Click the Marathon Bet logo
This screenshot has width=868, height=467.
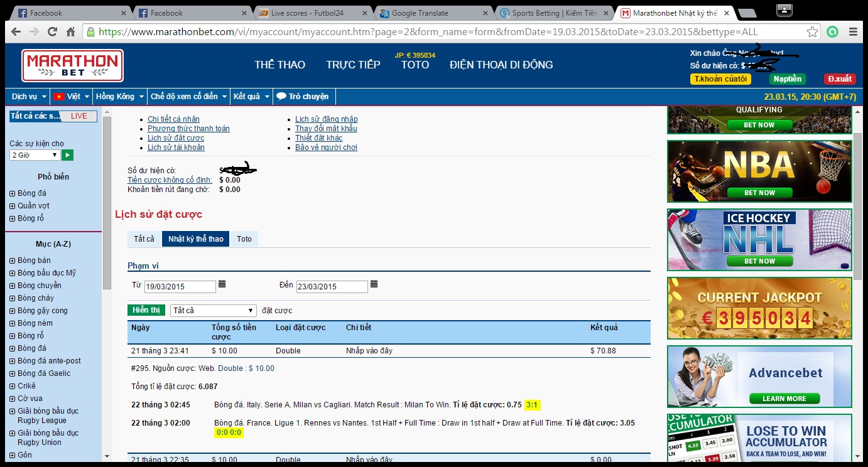coord(72,66)
